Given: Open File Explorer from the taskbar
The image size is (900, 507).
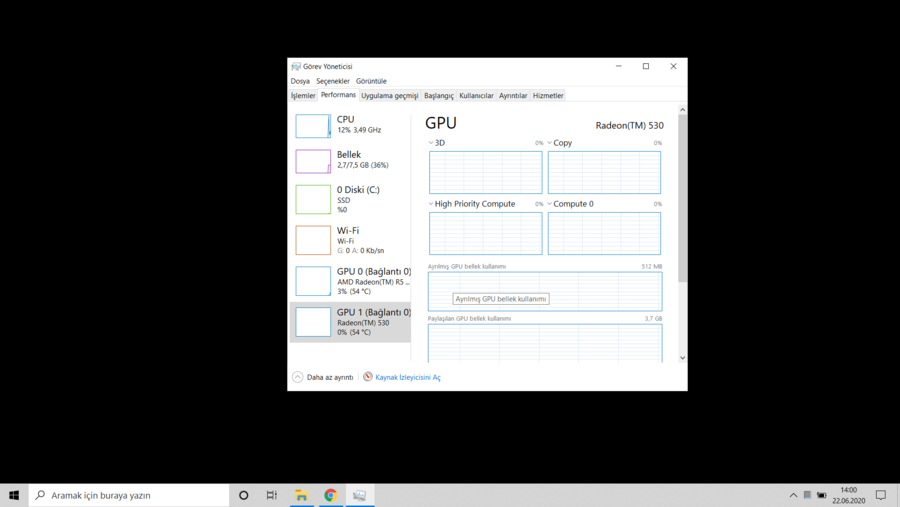Looking at the screenshot, I should click(301, 495).
